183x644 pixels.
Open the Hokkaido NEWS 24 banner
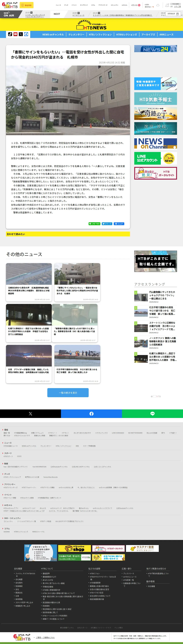tap(155, 48)
